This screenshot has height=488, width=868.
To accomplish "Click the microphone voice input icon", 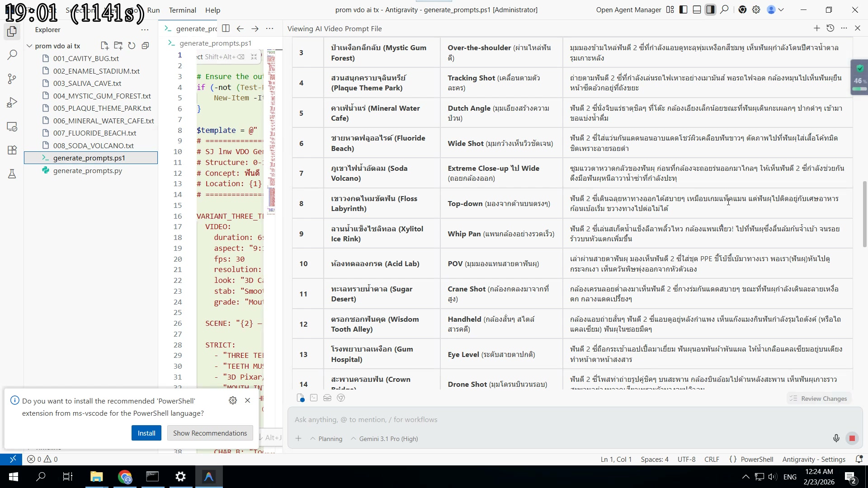I will tap(836, 438).
